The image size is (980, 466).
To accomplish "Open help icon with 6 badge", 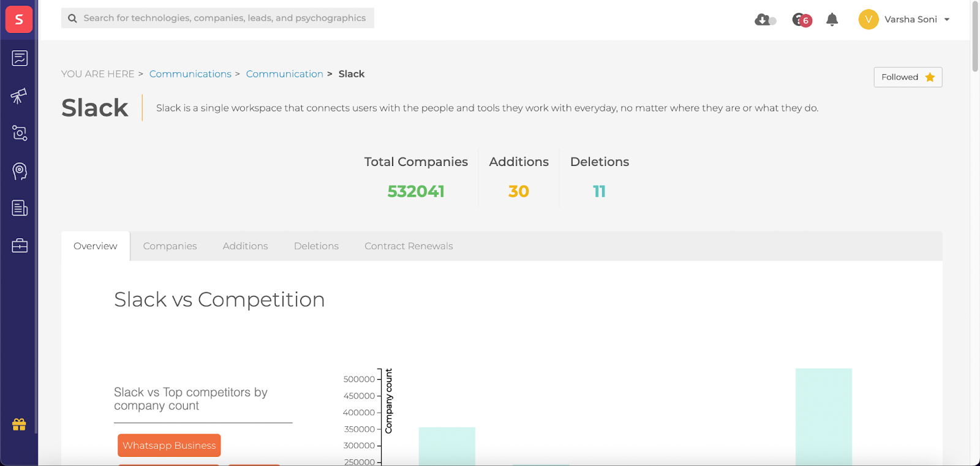I will coord(802,20).
